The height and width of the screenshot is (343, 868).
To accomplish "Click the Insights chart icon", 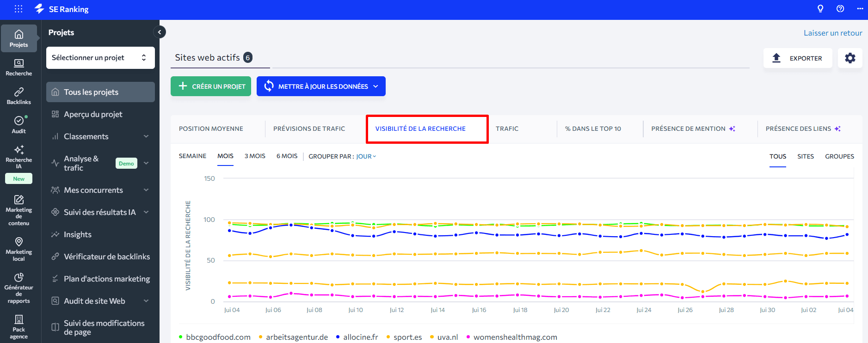I will pyautogui.click(x=55, y=234).
